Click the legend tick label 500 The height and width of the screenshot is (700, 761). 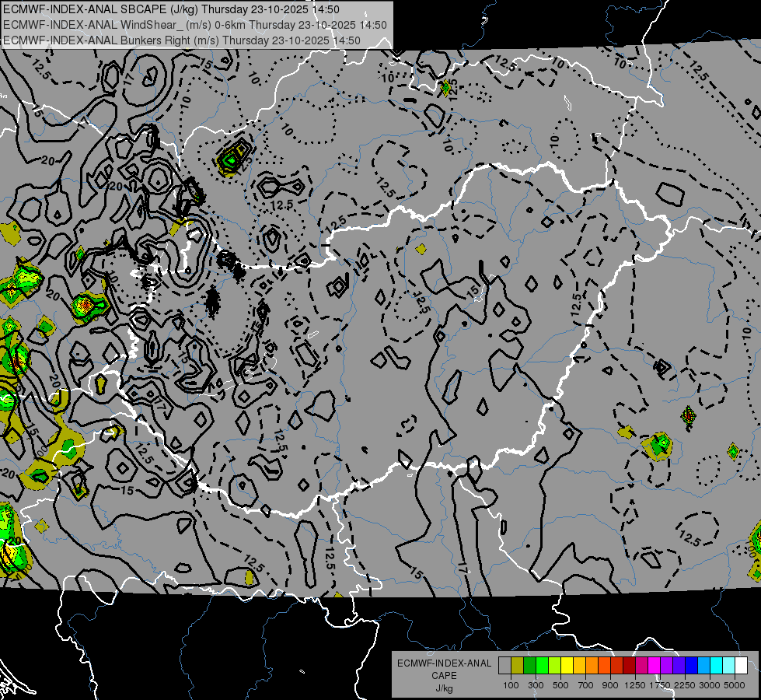point(560,685)
